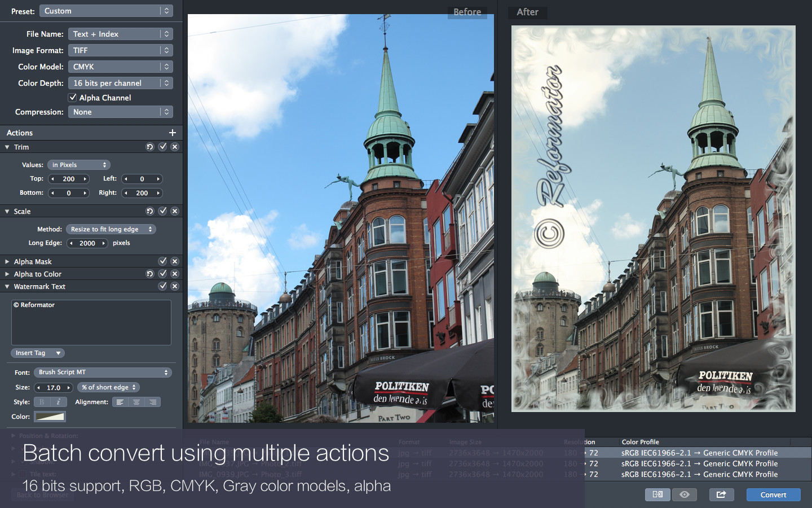Click the Convert button
This screenshot has height=508, width=812.
pyautogui.click(x=773, y=494)
